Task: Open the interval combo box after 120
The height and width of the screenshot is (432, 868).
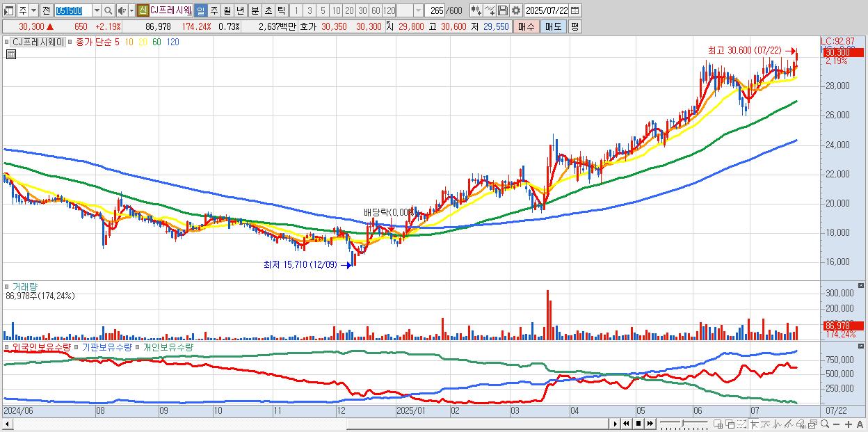Action: (410, 11)
